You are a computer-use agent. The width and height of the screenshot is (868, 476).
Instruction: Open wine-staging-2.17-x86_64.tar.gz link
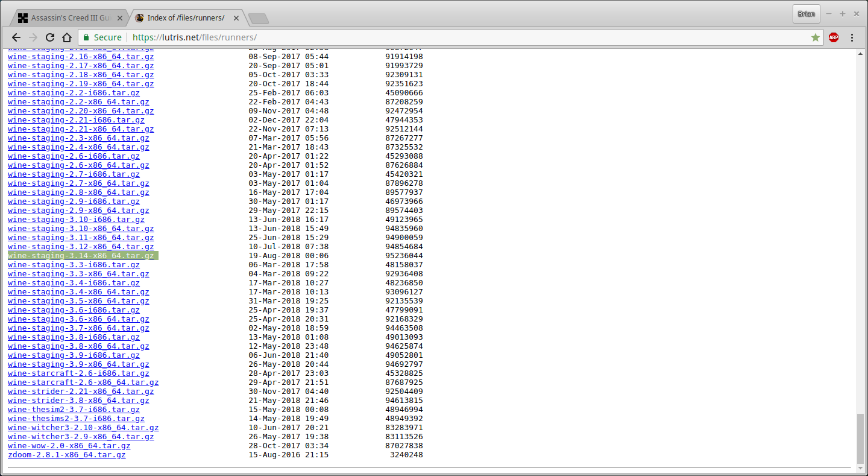pyautogui.click(x=81, y=66)
